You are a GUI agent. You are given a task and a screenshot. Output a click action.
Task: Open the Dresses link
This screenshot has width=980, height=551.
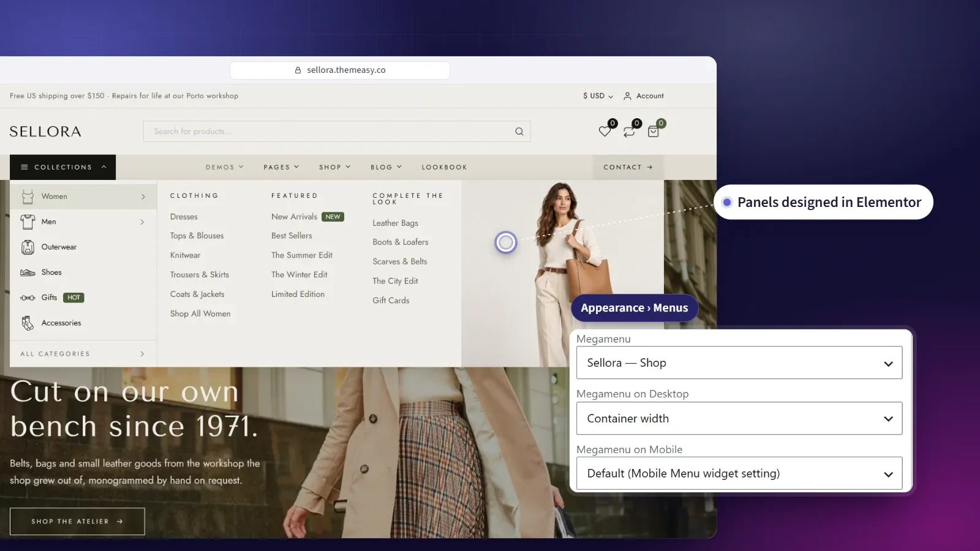tap(184, 217)
